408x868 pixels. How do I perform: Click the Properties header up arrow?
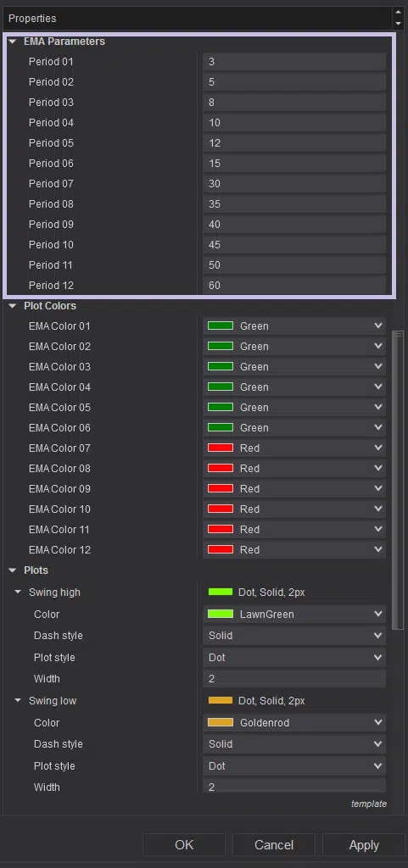[398, 12]
